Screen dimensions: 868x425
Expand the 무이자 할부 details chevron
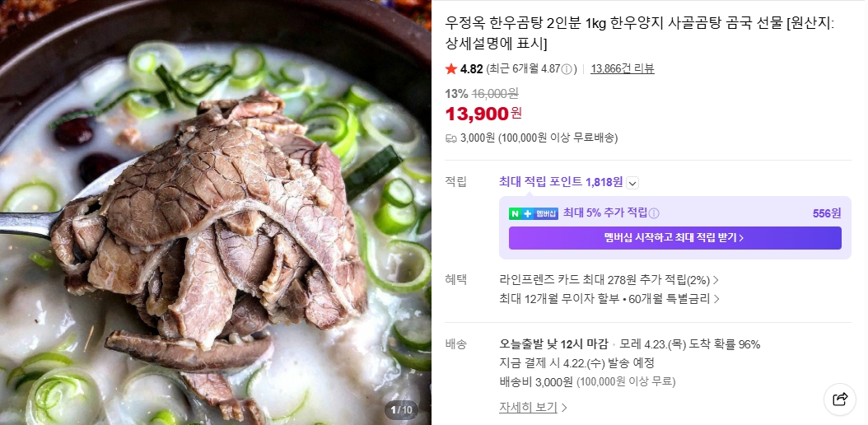coord(716,299)
